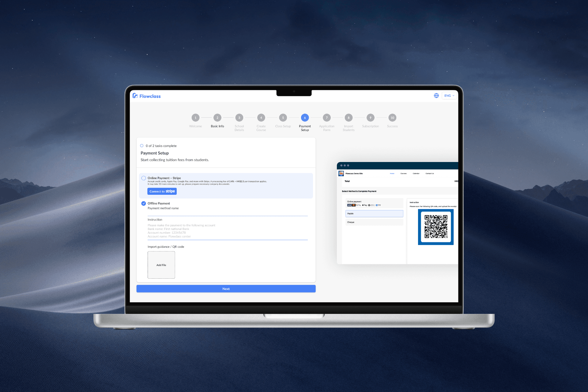Toggle the Online Payment Stripe circle
The width and height of the screenshot is (588, 392).
(143, 178)
